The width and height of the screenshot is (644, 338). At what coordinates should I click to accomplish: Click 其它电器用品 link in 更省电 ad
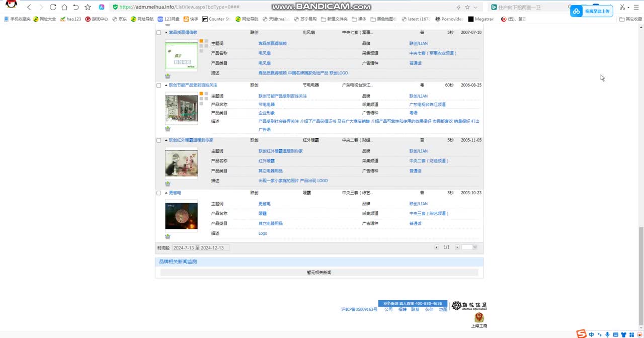[x=271, y=224]
